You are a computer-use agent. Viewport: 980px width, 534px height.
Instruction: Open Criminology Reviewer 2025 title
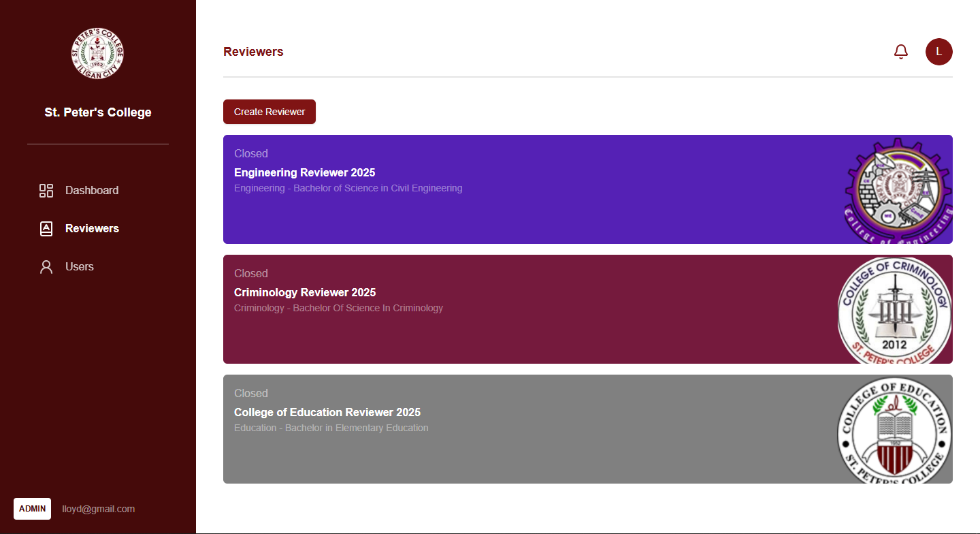point(305,293)
